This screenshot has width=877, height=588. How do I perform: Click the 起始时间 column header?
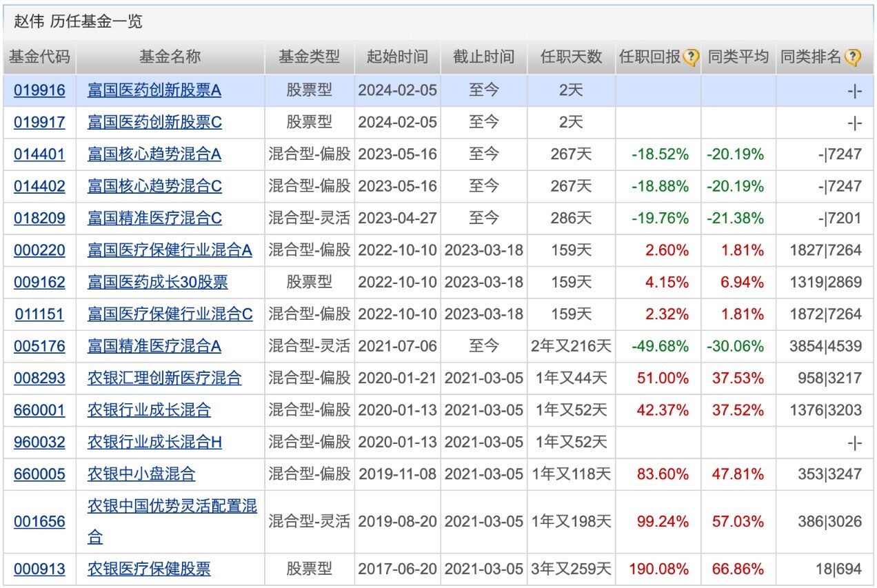397,57
